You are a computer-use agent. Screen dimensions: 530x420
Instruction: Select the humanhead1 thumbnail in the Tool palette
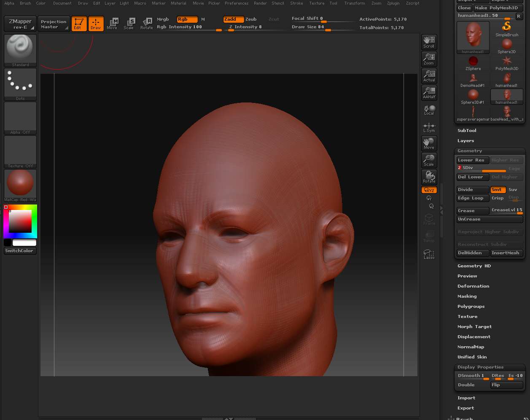pyautogui.click(x=473, y=36)
